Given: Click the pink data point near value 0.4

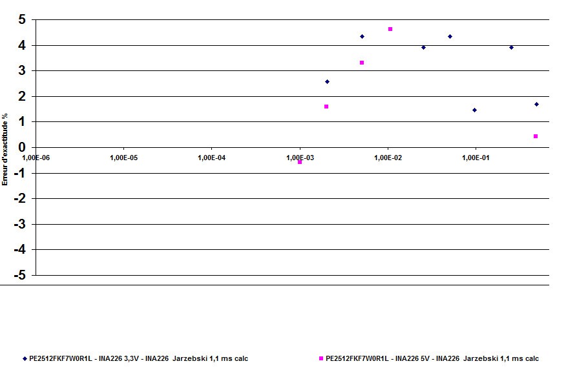Looking at the screenshot, I should tap(536, 136).
